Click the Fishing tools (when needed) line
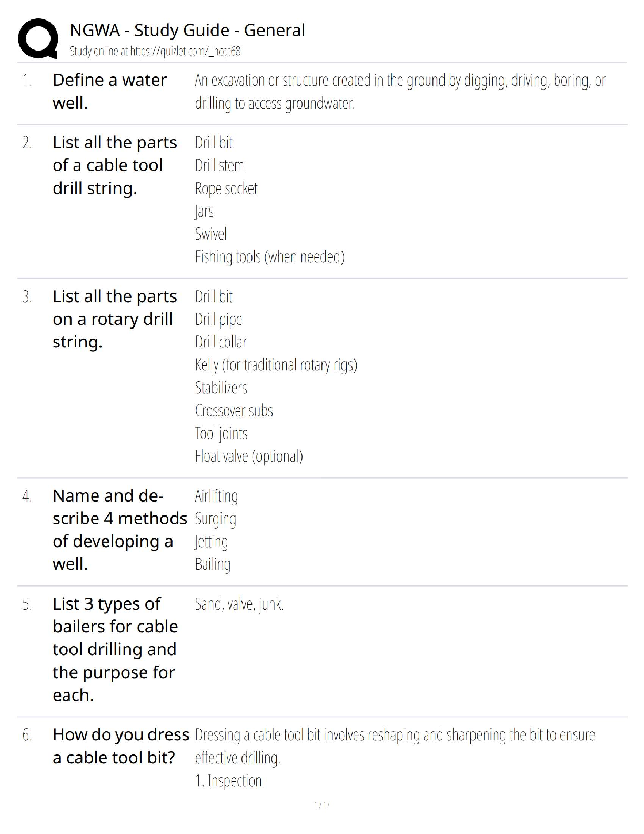The image size is (644, 834). point(269,257)
